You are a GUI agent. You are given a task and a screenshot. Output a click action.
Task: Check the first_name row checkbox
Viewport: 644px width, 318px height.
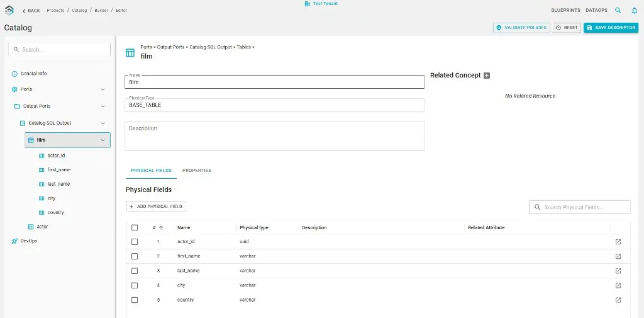[135, 256]
